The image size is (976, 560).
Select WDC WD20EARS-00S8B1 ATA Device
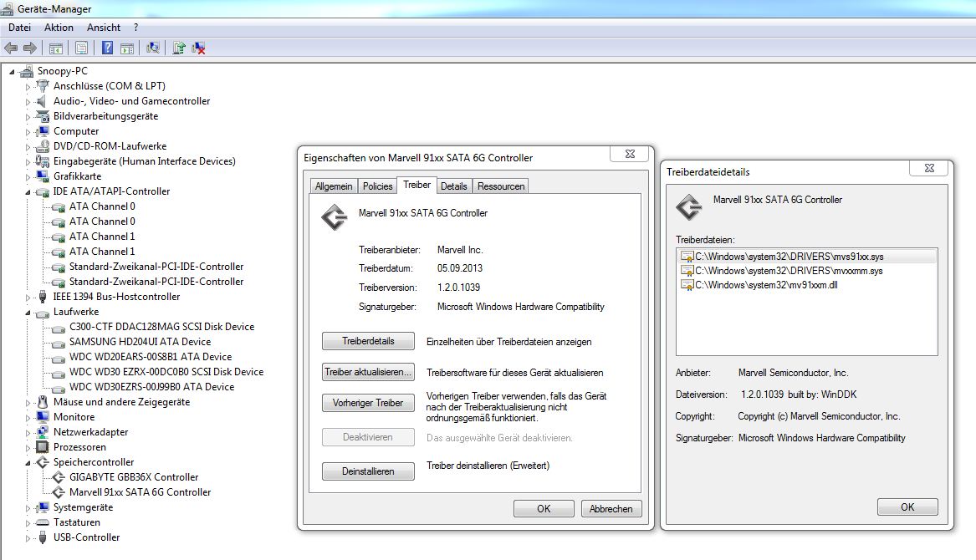pos(151,357)
